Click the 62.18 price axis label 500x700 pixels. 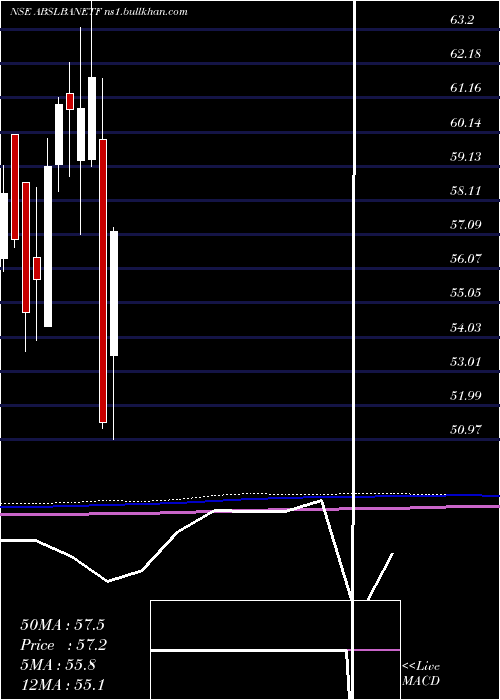coord(466,54)
